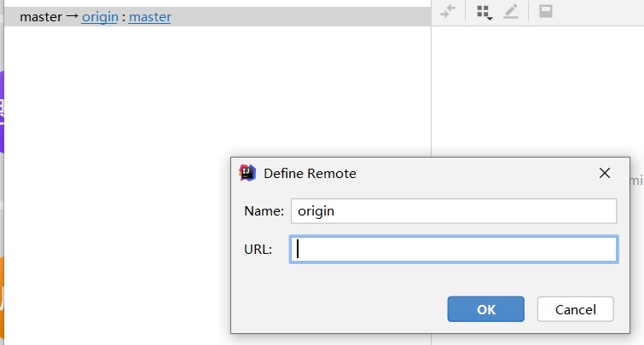Select the local master branch row
This screenshot has width=644, height=345.
click(x=40, y=16)
